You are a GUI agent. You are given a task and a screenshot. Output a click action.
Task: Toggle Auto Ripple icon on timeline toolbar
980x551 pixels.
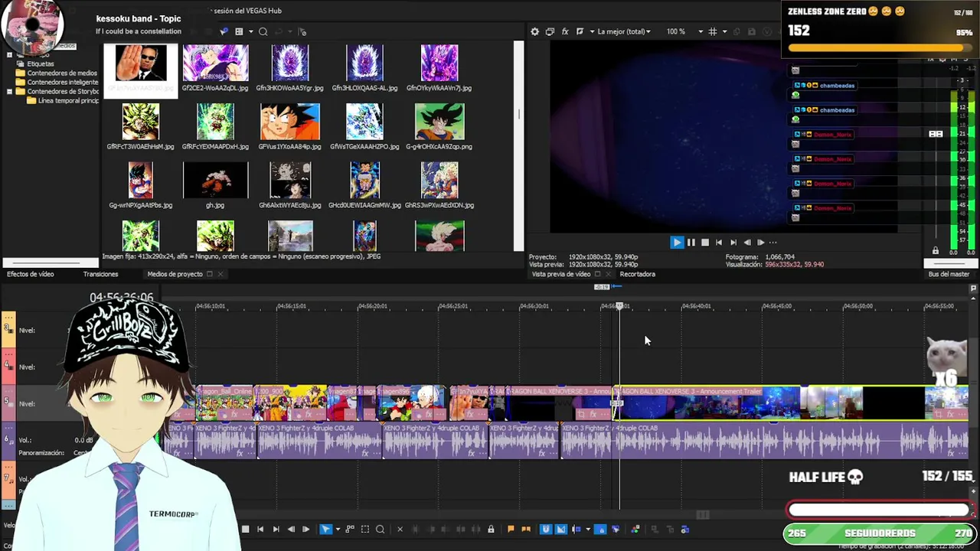coord(577,529)
